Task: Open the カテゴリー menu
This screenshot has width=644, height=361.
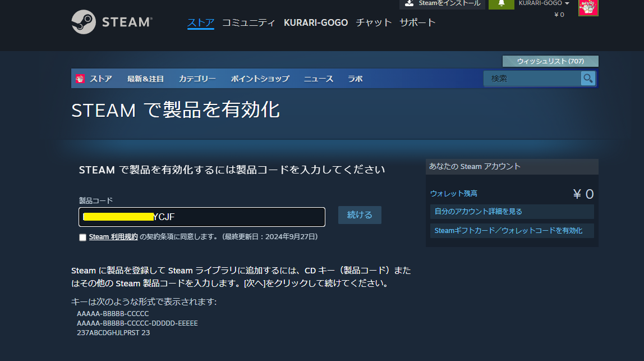Action: pos(197,79)
